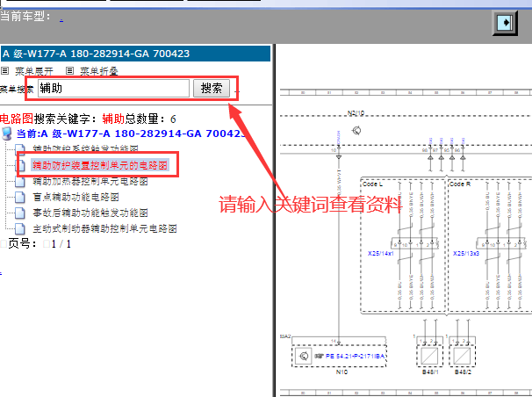Open the tree root 当前:A 级-W177-A 180-282914-GA

131,134
